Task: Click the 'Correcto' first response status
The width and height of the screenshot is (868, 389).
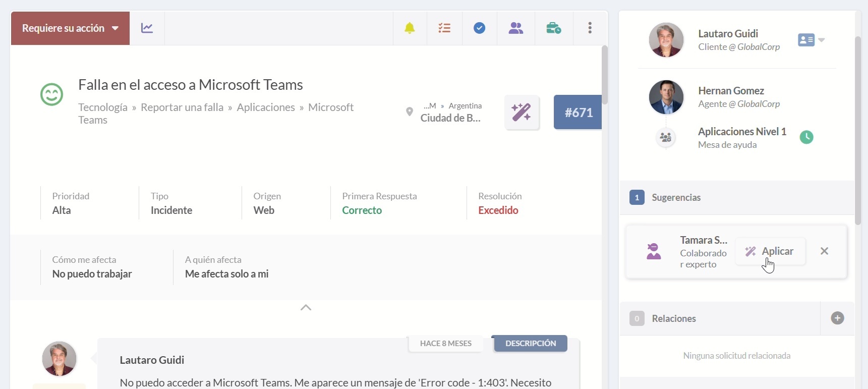Action: [362, 210]
